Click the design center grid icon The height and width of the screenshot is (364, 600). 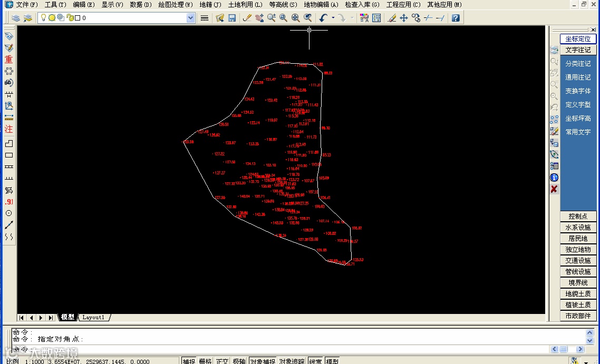point(376,18)
